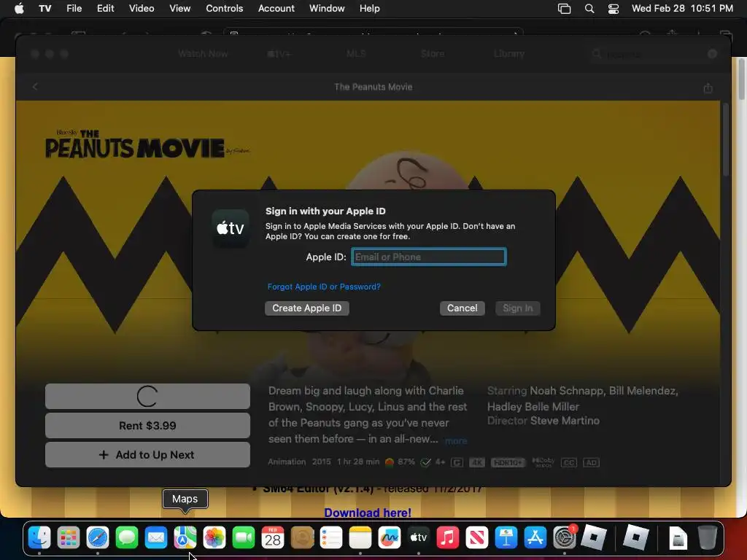This screenshot has height=560, width=747.
Task: Click the 87% Rotten Tomatoes rating
Action: point(400,462)
